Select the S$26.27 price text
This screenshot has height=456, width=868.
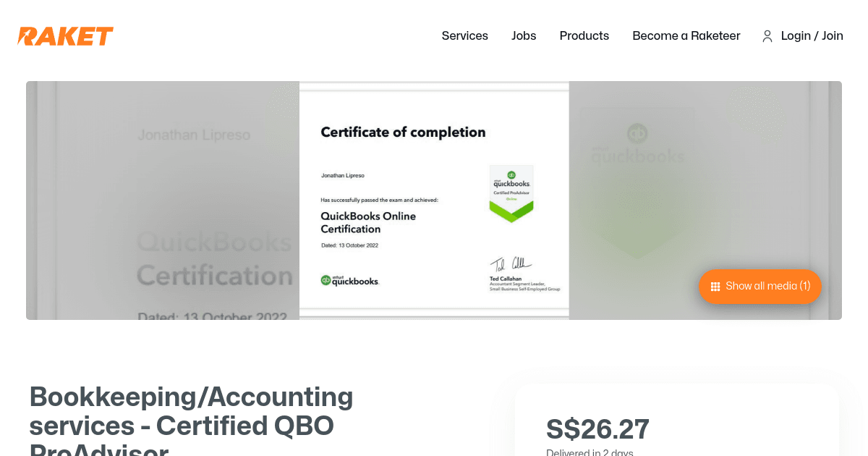597,428
